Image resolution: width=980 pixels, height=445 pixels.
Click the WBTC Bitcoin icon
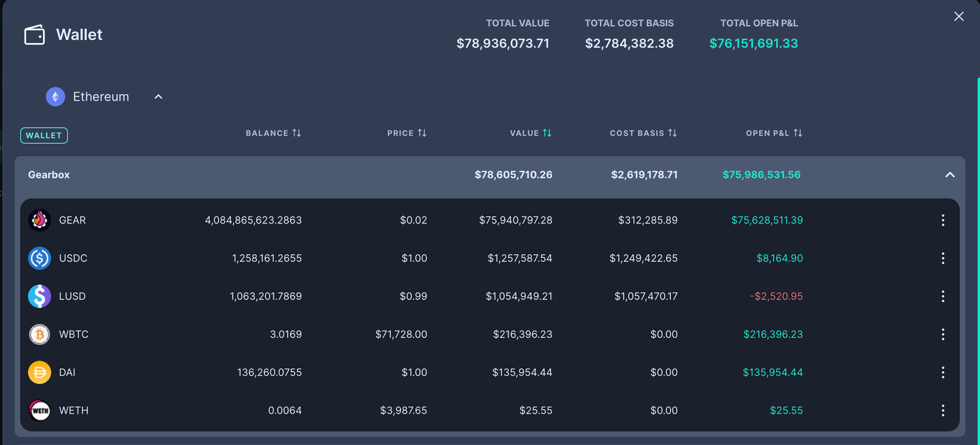[39, 334]
